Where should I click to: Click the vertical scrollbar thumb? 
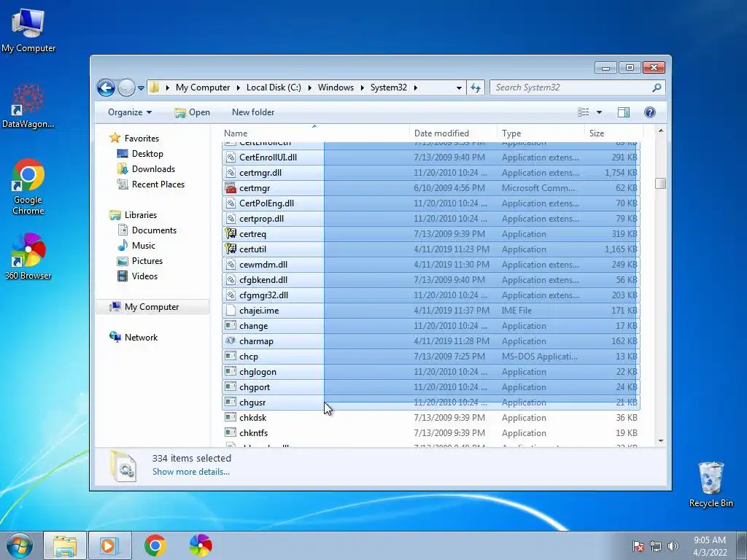(x=660, y=183)
